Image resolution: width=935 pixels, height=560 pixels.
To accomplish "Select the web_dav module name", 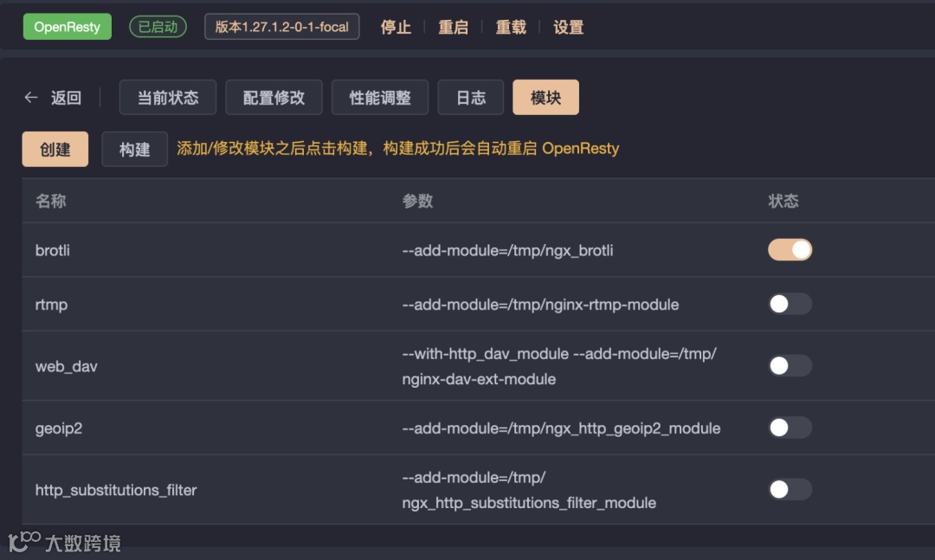I will click(66, 366).
